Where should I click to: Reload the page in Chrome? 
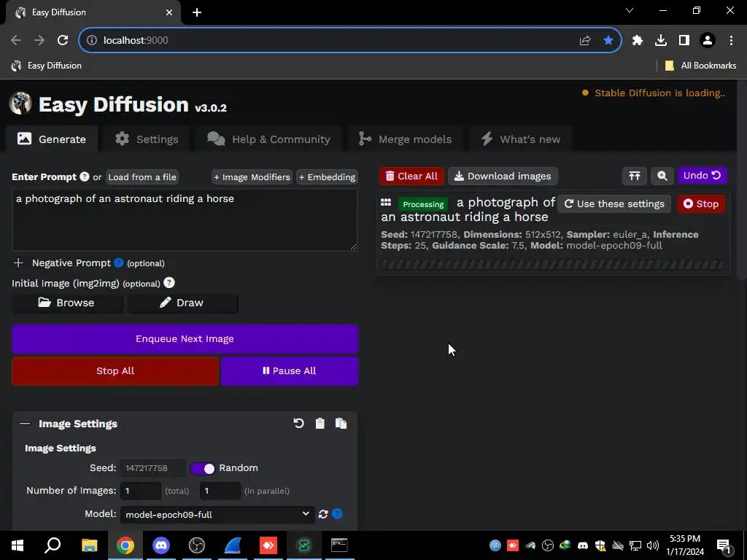[x=63, y=41]
